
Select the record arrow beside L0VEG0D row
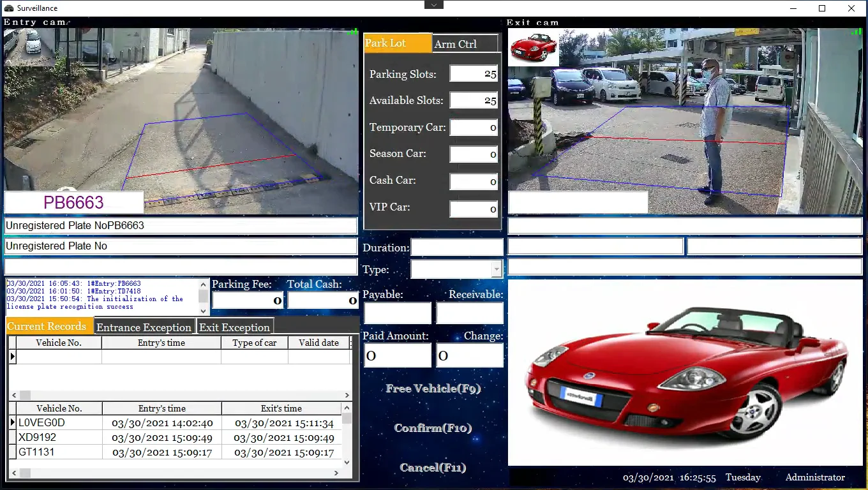point(12,422)
